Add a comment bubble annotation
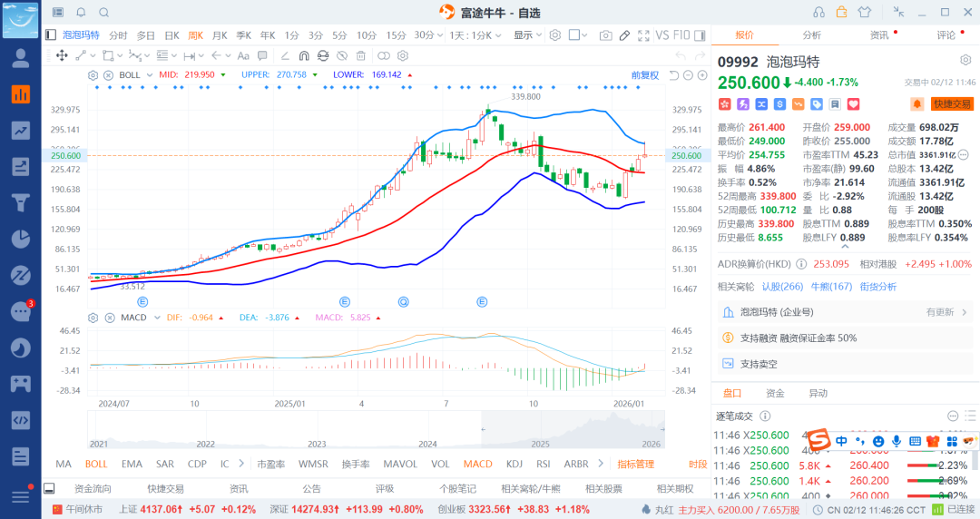The image size is (980, 519). pos(262,55)
